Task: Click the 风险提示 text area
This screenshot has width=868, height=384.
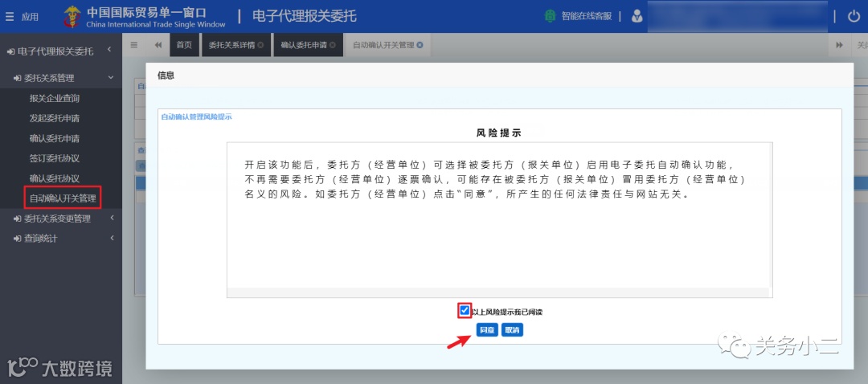Action: pos(499,220)
